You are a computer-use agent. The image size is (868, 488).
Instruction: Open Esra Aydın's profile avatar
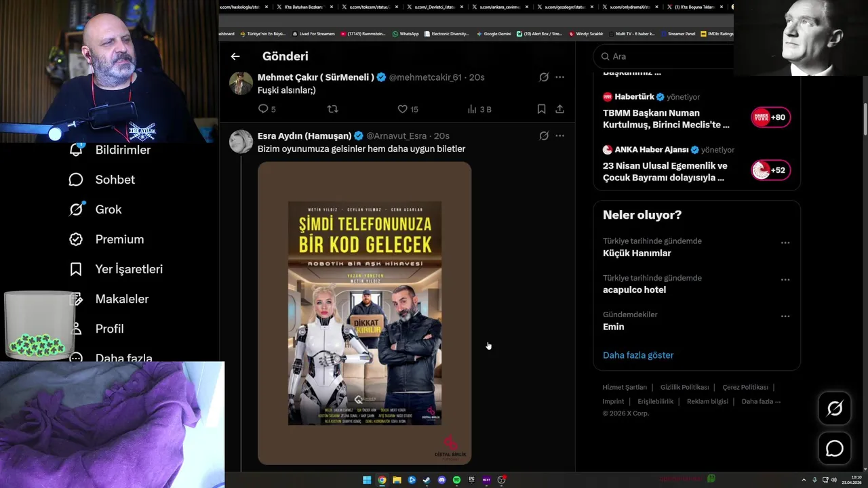pos(241,141)
